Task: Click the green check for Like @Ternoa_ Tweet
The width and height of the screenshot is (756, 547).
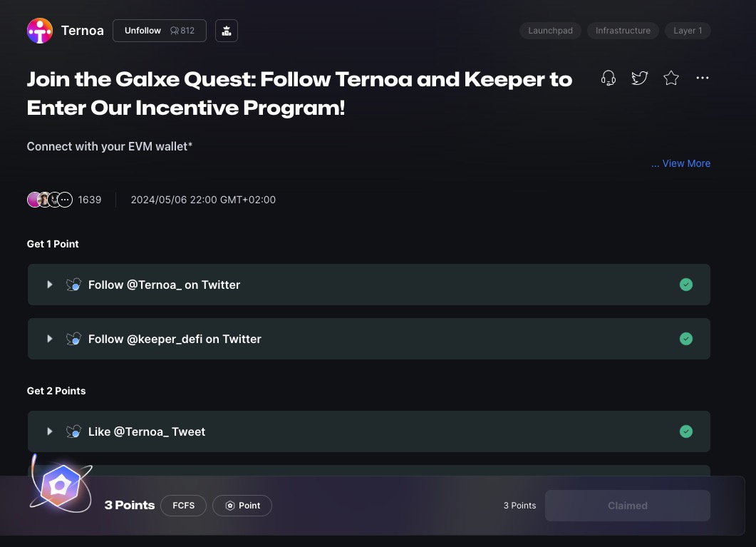Action: tap(686, 431)
